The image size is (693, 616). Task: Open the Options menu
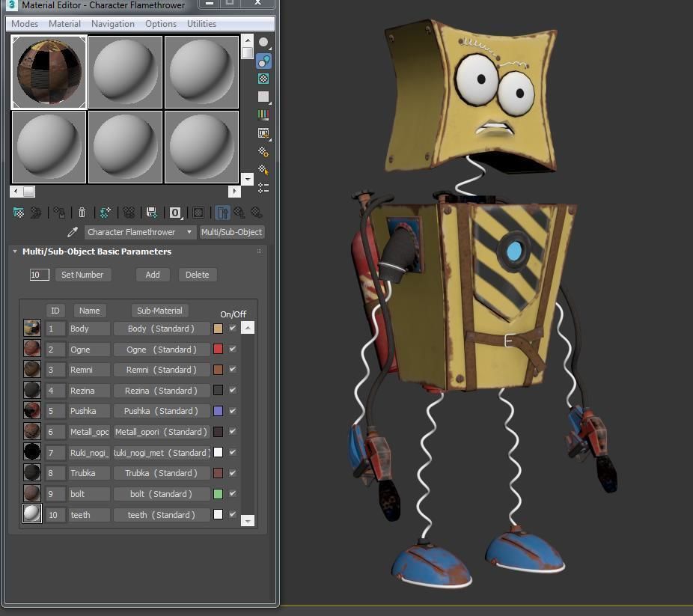161,24
